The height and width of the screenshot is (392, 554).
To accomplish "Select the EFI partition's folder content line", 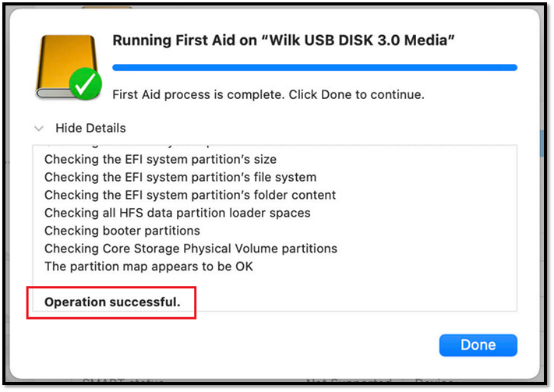I will click(x=190, y=195).
